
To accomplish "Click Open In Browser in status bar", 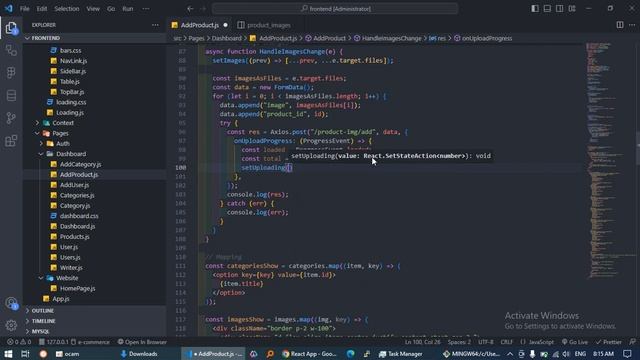I will pyautogui.click(x=142, y=342).
